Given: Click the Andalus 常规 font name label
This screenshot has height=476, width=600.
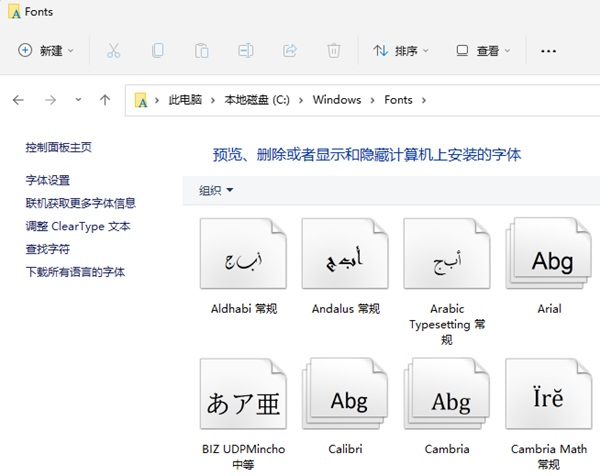Looking at the screenshot, I should (x=346, y=309).
